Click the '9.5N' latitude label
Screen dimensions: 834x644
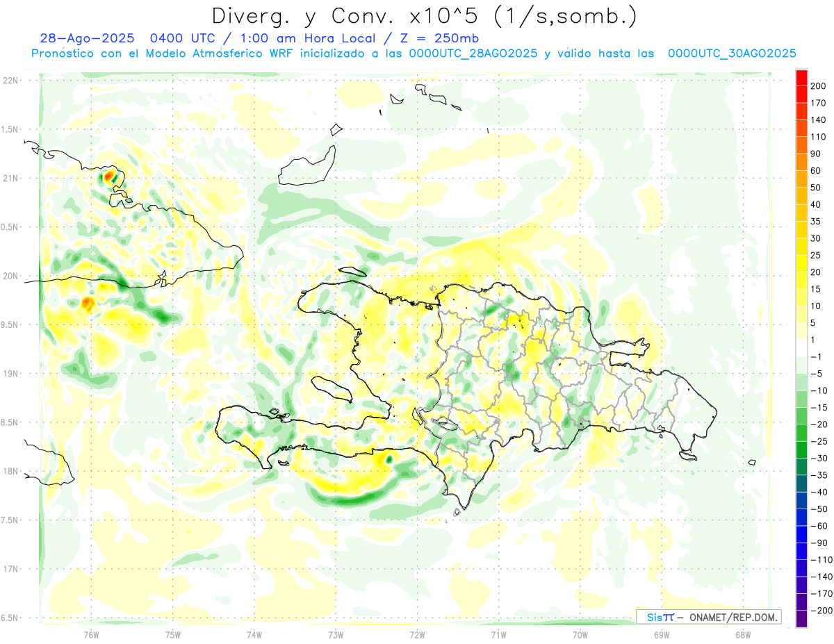[10, 324]
